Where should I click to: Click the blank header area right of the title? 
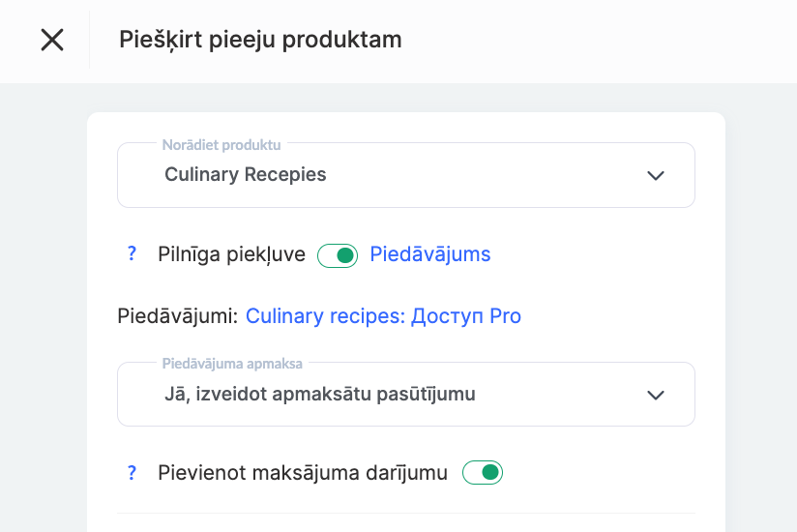600,40
